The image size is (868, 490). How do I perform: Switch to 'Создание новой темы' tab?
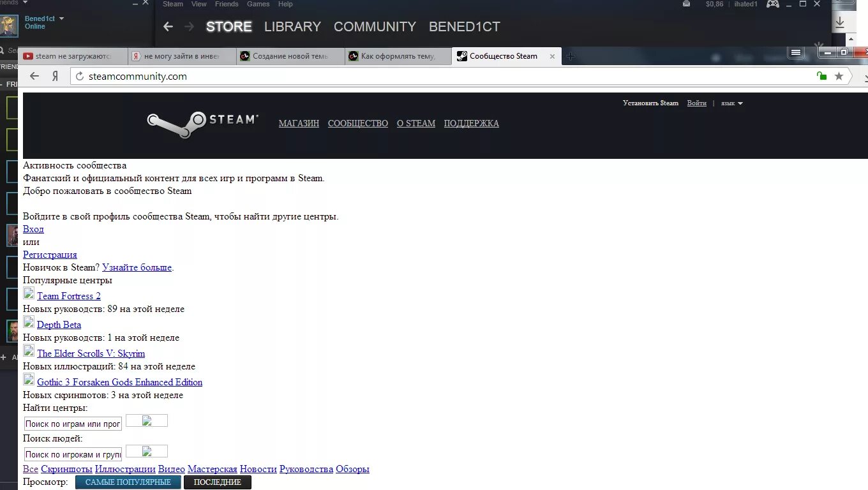coord(290,56)
